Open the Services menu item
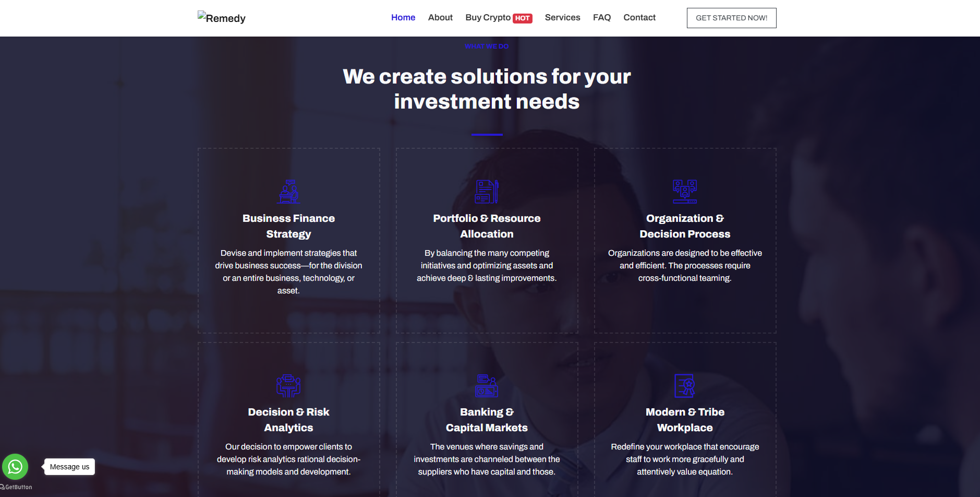Screen dimensions: 980x497 click(x=562, y=18)
